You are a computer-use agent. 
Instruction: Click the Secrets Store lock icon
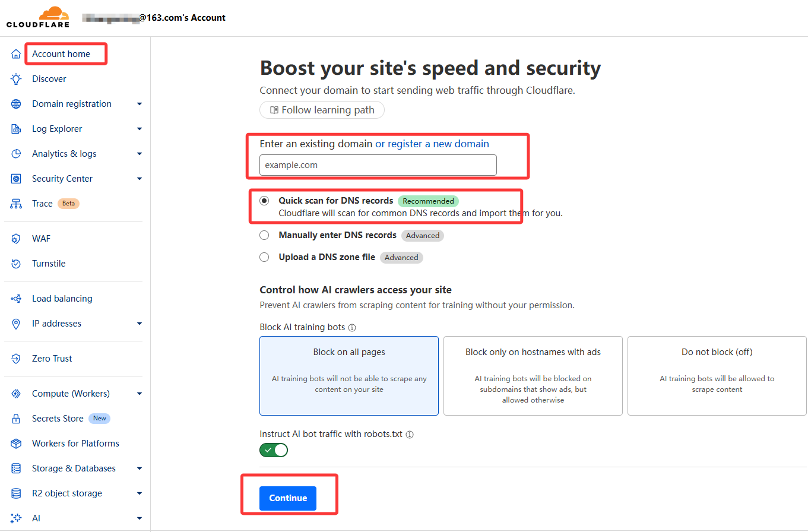(x=16, y=419)
